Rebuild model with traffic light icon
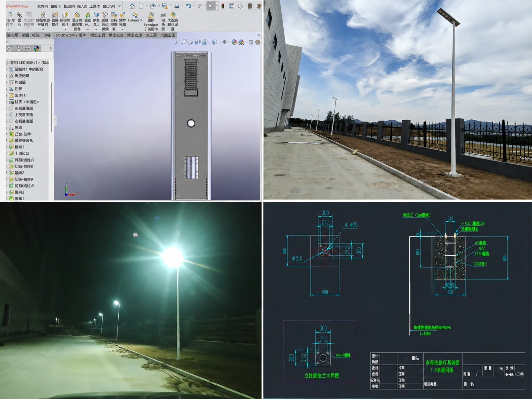The image size is (532, 399). pos(223,6)
